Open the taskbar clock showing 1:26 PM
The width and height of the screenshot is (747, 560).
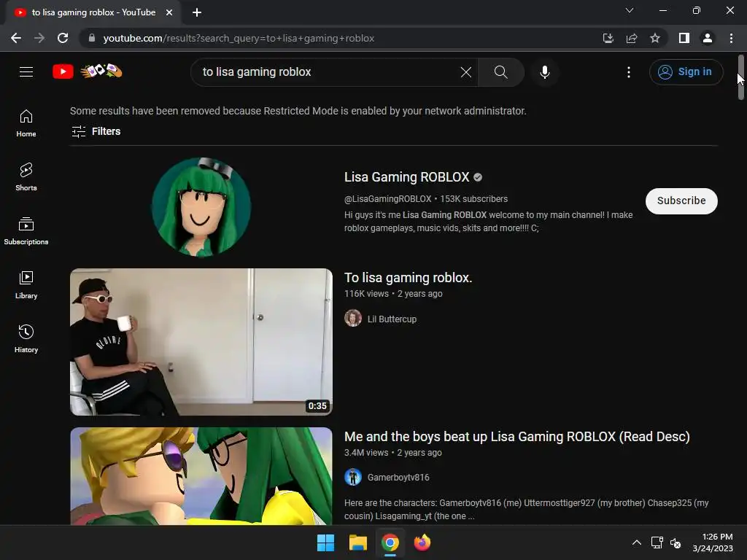pyautogui.click(x=713, y=542)
